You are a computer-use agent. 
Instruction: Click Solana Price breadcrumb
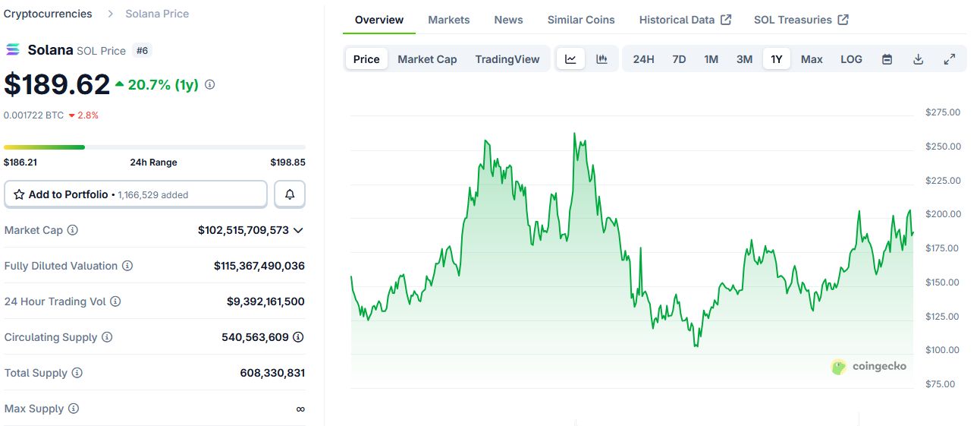pyautogui.click(x=157, y=14)
